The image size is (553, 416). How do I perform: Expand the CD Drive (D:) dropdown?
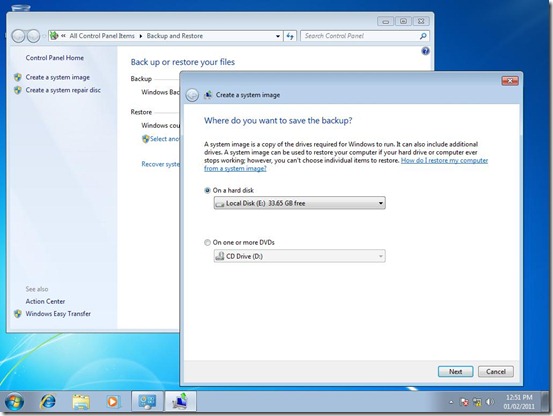[x=299, y=256]
